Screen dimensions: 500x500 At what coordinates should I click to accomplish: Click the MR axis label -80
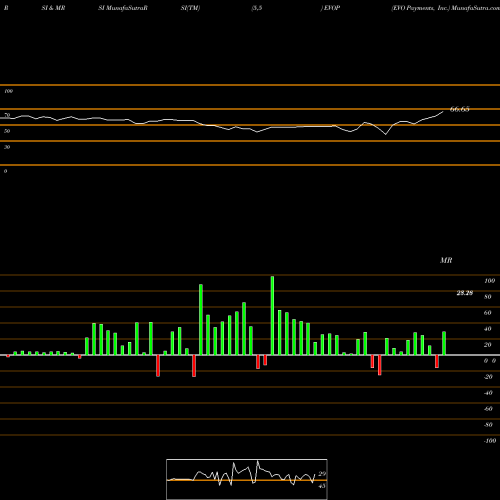coord(488,425)
